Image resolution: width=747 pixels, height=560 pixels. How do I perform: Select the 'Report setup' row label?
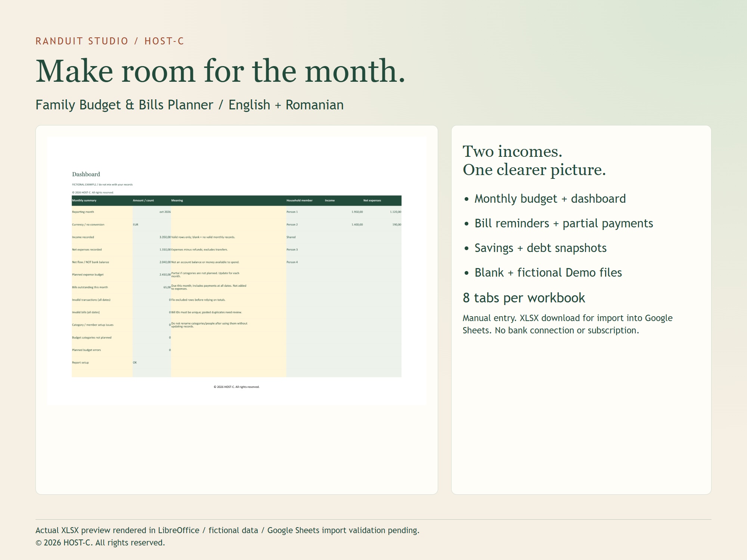[80, 363]
